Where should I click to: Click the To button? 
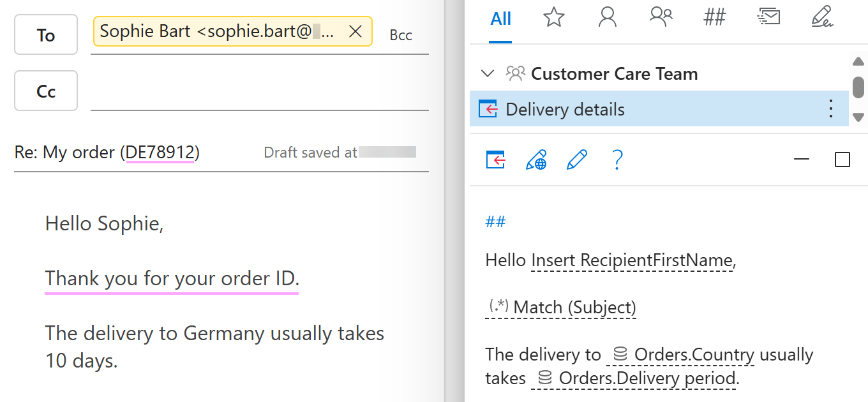pyautogui.click(x=45, y=34)
